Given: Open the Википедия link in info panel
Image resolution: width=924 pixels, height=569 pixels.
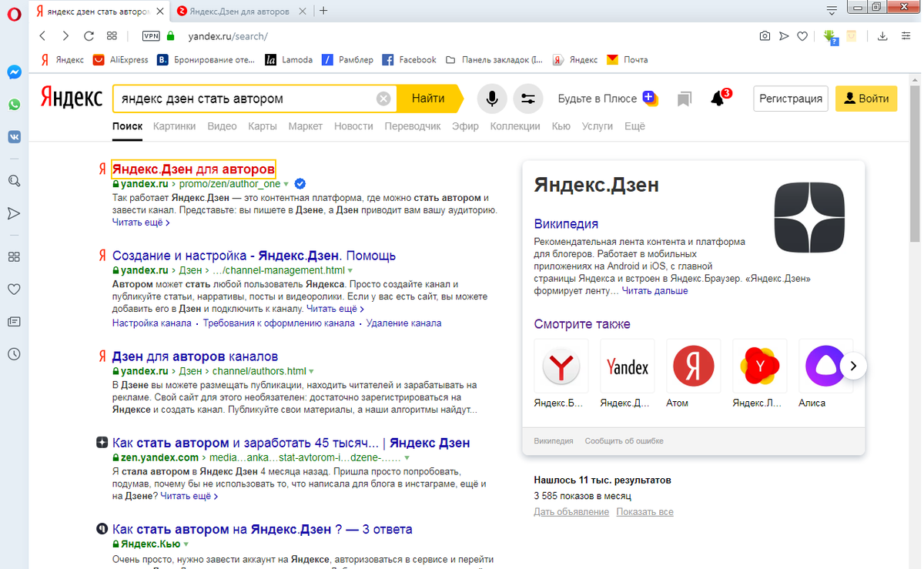Looking at the screenshot, I should 566,224.
